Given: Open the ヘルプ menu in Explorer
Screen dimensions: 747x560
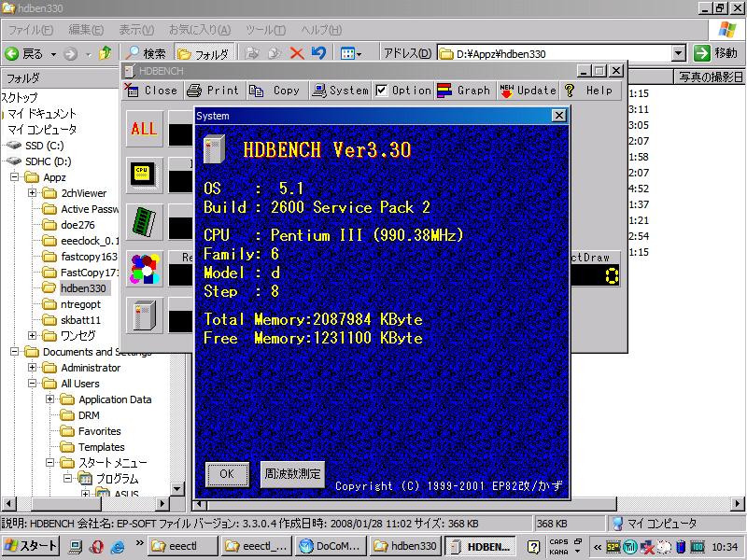Looking at the screenshot, I should 321,30.
